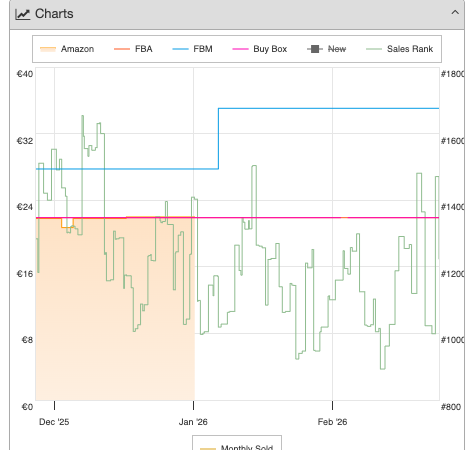
Task: Click the FBA orange legend line
Action: (122, 49)
